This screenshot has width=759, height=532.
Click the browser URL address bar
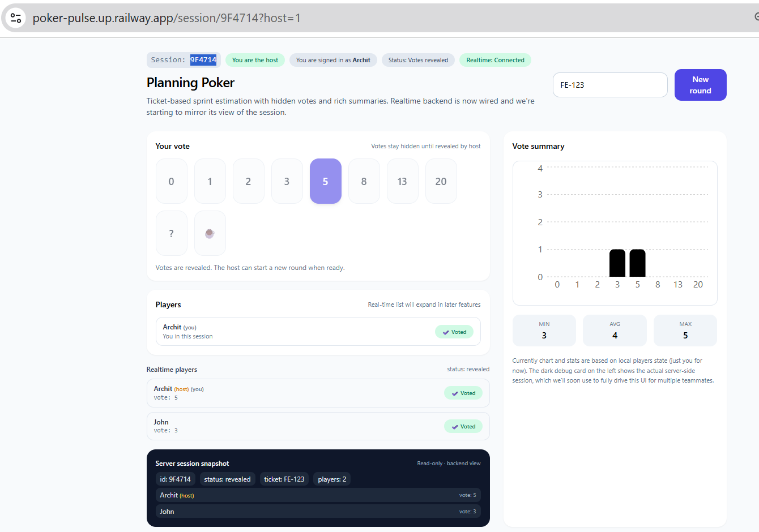(380, 18)
